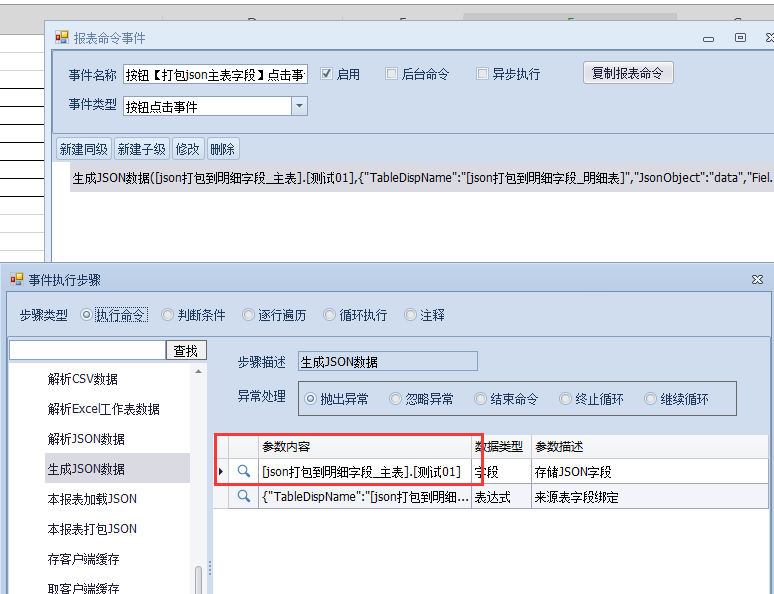Click 查找 search button
Image resolution: width=774 pixels, height=594 pixels.
point(186,351)
